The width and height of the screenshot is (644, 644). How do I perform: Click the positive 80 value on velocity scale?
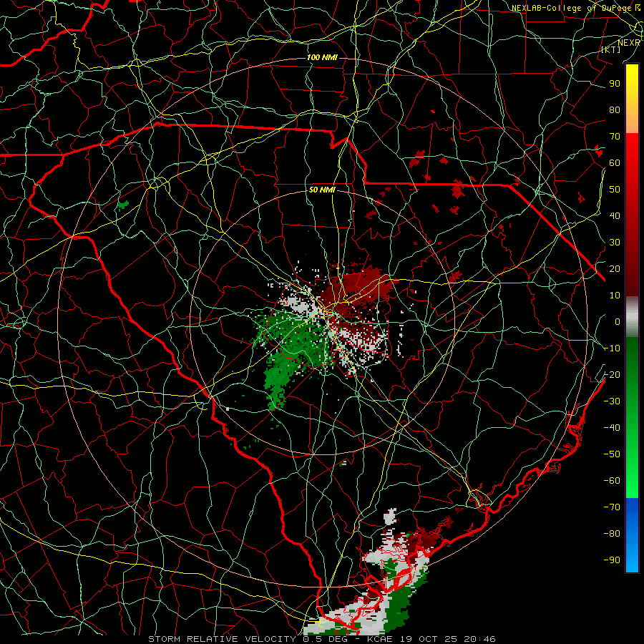click(x=615, y=109)
